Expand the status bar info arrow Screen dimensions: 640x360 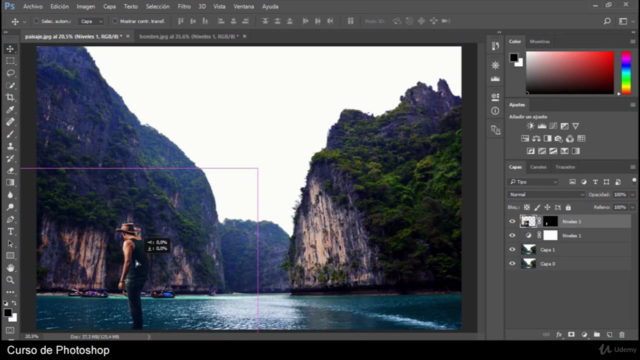(x=149, y=337)
